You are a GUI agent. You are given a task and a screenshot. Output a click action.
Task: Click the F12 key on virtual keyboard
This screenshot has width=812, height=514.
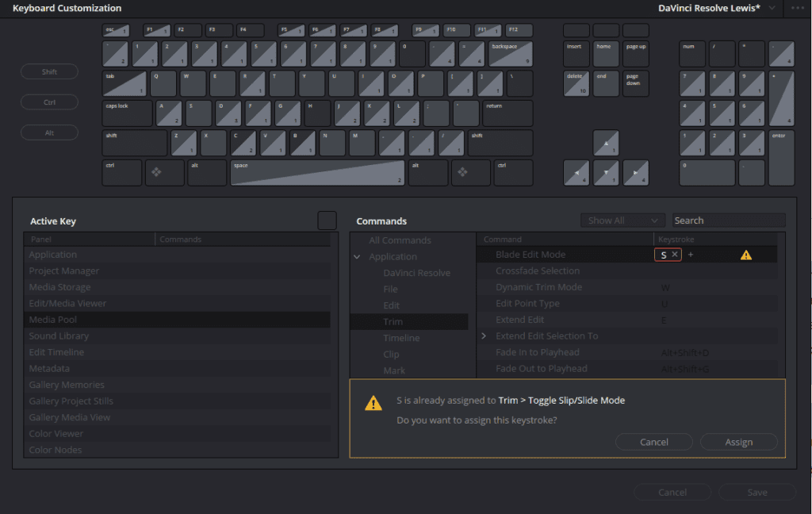519,30
